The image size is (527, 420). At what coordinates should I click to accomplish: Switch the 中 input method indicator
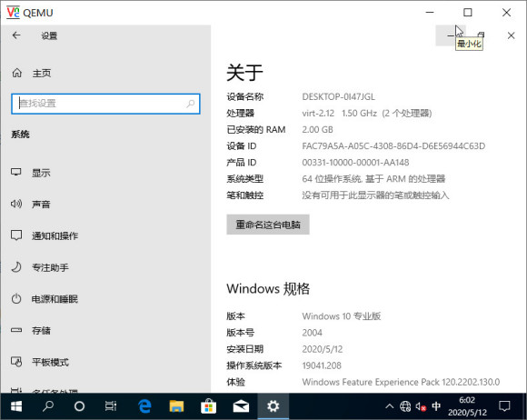tap(436, 406)
